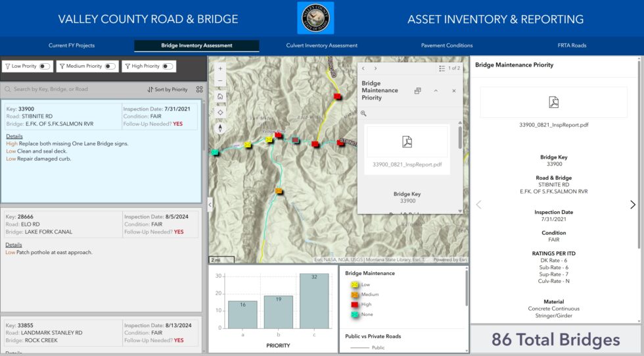
Task: Select the priority c bar showing 32
Action: click(x=314, y=301)
